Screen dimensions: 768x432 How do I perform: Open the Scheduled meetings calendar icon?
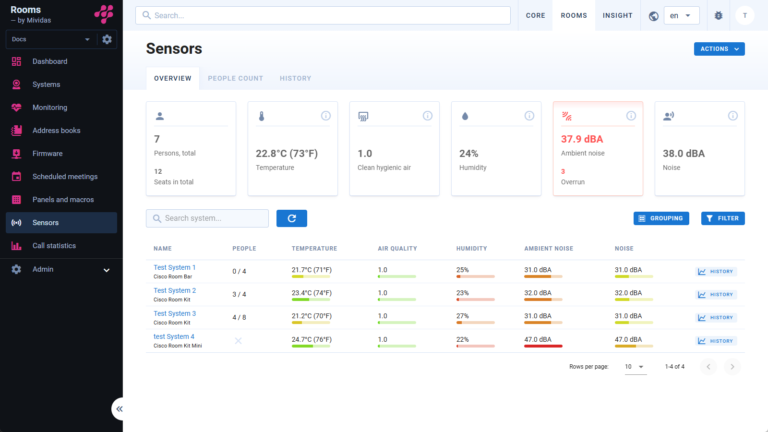click(16, 176)
